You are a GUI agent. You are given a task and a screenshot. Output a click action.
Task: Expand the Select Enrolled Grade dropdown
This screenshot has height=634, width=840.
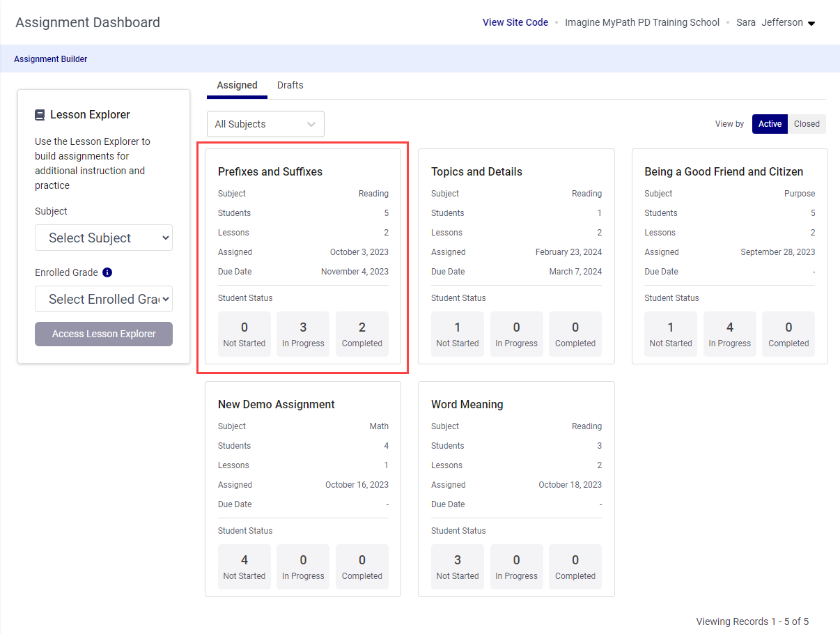[x=103, y=299]
